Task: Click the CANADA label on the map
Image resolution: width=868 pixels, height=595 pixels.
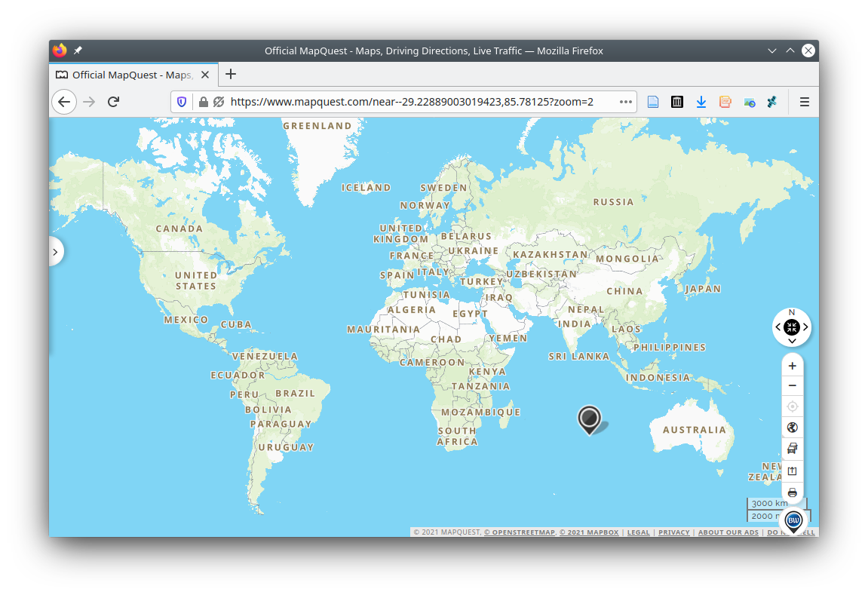Action: pos(179,228)
